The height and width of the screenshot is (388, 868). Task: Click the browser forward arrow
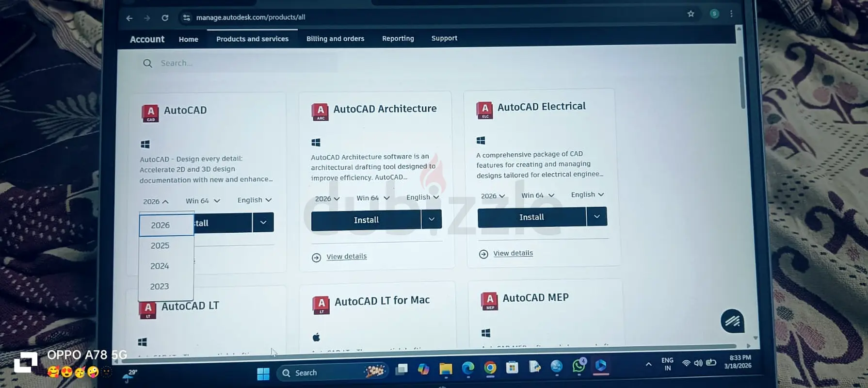coord(147,18)
